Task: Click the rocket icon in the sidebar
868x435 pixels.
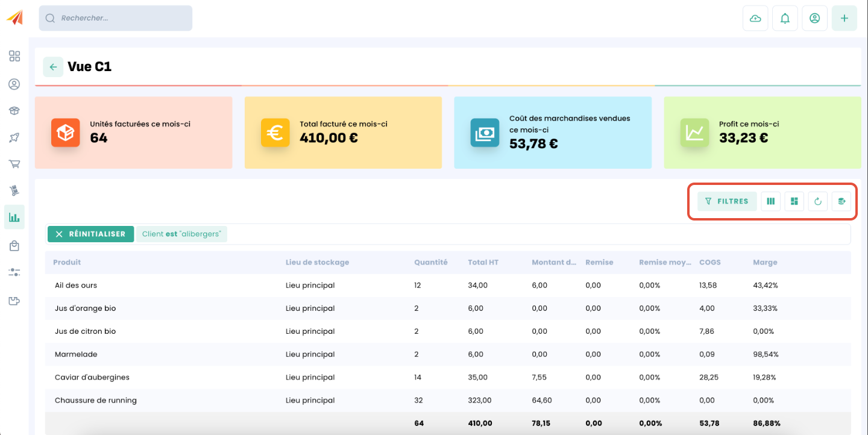Action: point(14,138)
